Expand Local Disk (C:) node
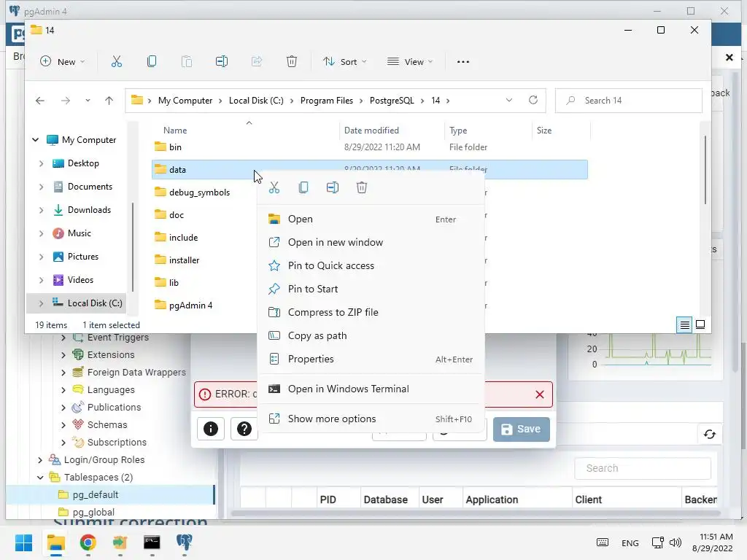Screen dimensions: 747x560 tap(41, 303)
